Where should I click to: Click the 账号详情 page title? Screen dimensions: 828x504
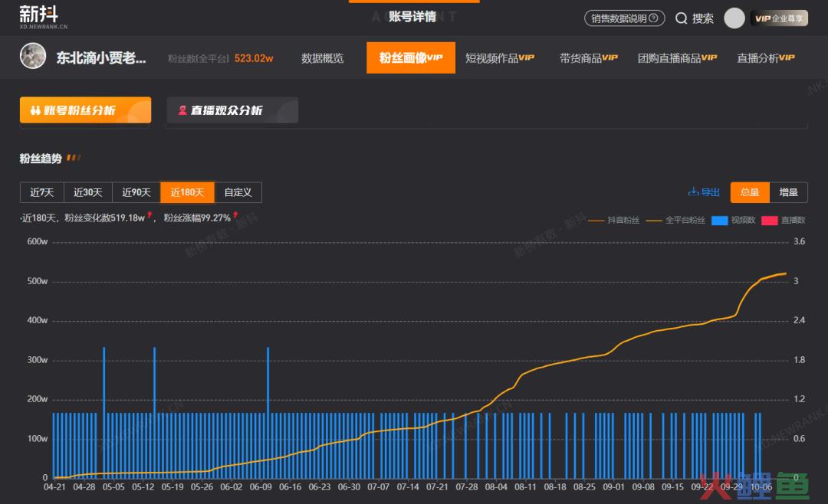412,16
